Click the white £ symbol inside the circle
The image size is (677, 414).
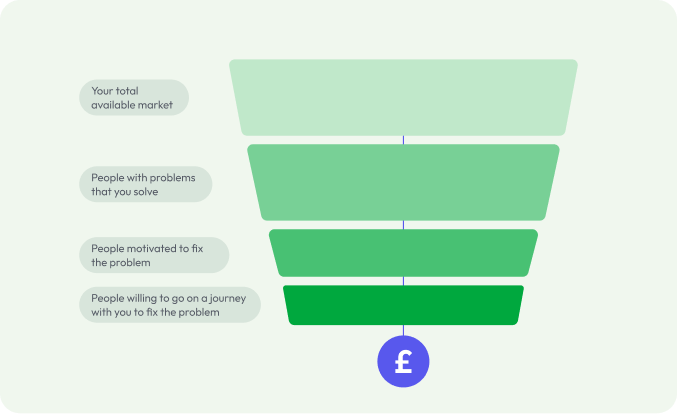(x=403, y=362)
